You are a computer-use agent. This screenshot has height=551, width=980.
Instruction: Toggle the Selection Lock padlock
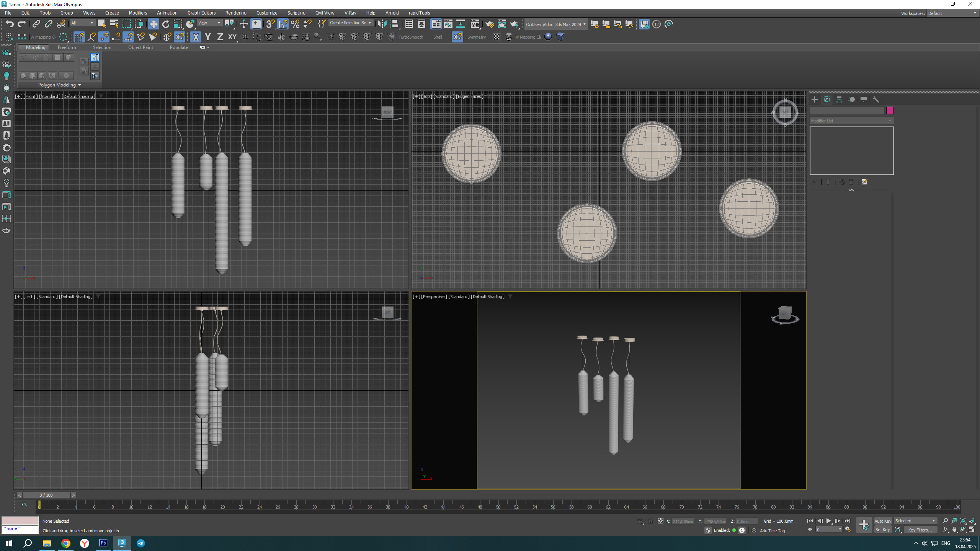point(650,521)
